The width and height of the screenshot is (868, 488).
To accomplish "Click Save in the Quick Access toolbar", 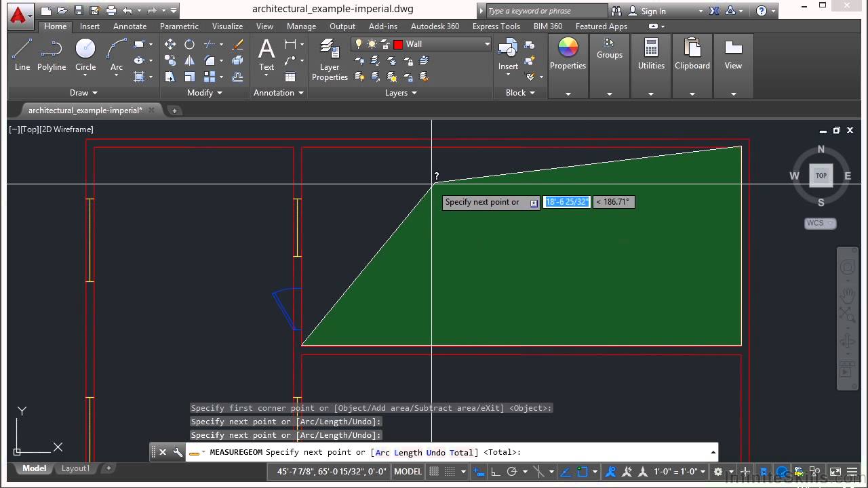I will coord(78,10).
